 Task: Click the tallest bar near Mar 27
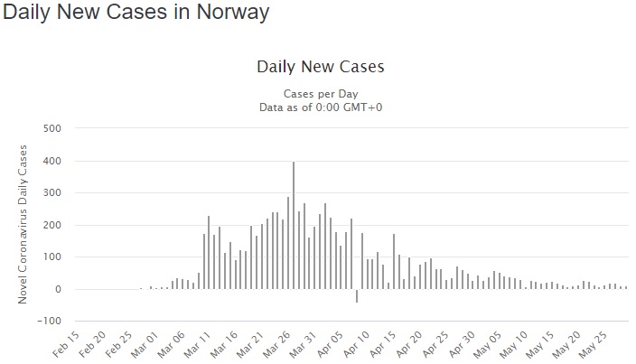[294, 225]
